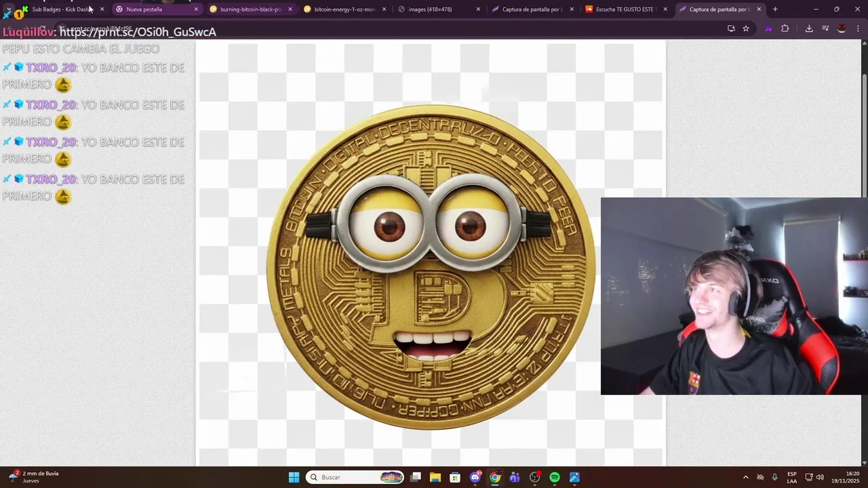
Task: Open the ESP LAA language selector
Action: [792, 477]
